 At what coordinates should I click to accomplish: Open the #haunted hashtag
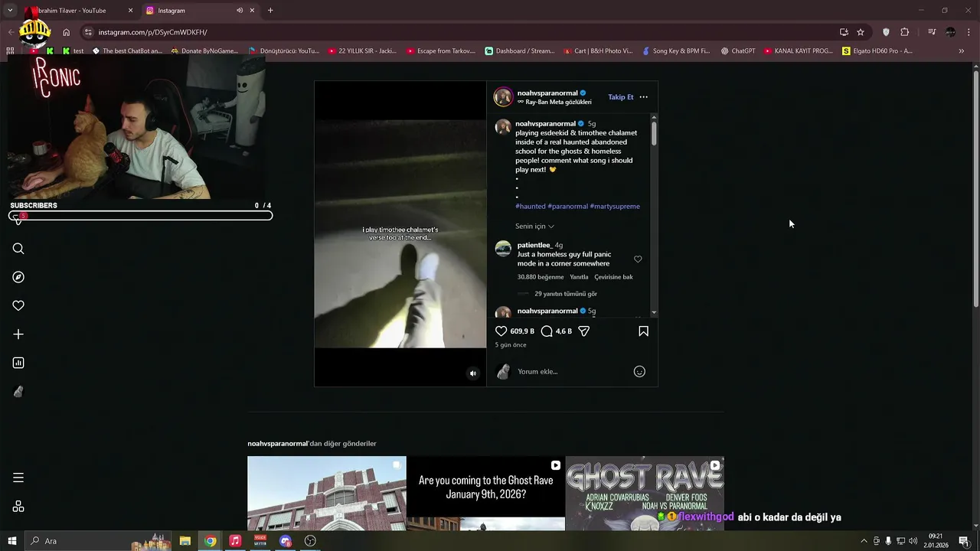point(531,207)
